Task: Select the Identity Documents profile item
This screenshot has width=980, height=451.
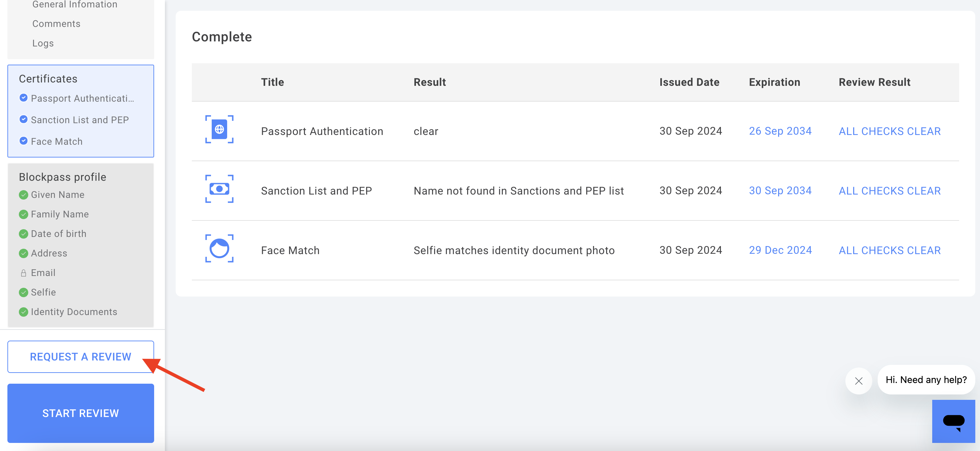Action: click(74, 312)
